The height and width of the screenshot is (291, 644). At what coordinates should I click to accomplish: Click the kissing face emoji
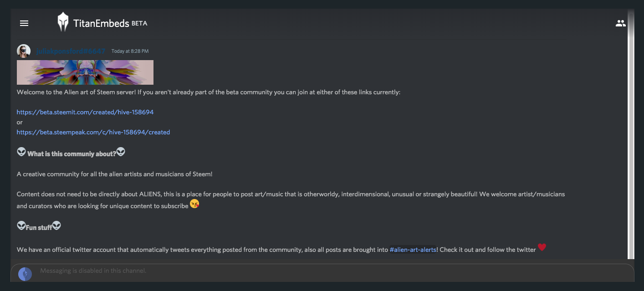click(x=194, y=204)
